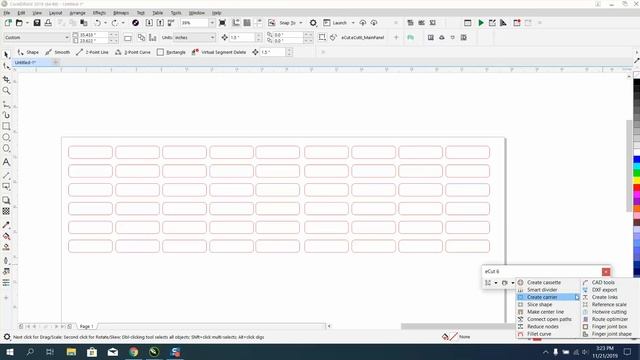640x360 pixels.
Task: Choose Connect open paths entry
Action: click(548, 319)
